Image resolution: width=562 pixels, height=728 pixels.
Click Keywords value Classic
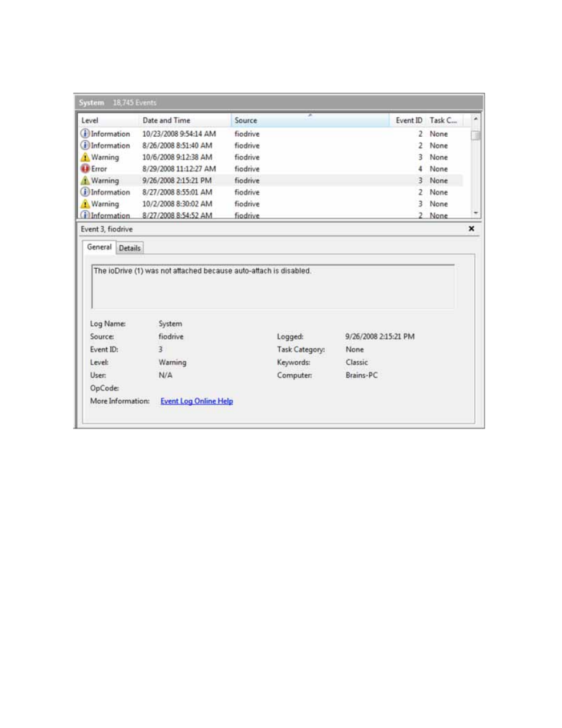coord(357,363)
